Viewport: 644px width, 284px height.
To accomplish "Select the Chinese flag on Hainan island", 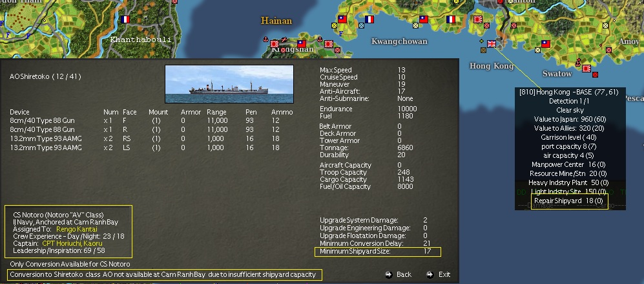I will 302,43.
